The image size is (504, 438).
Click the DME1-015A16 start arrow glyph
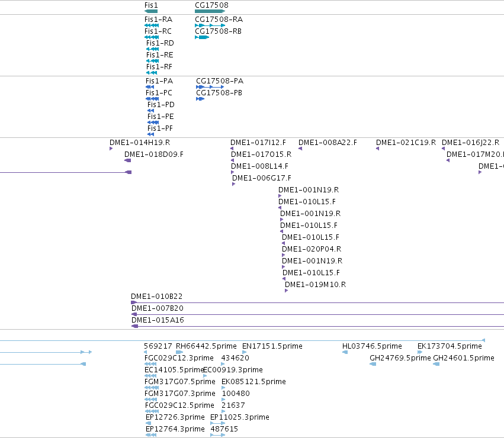point(134,327)
